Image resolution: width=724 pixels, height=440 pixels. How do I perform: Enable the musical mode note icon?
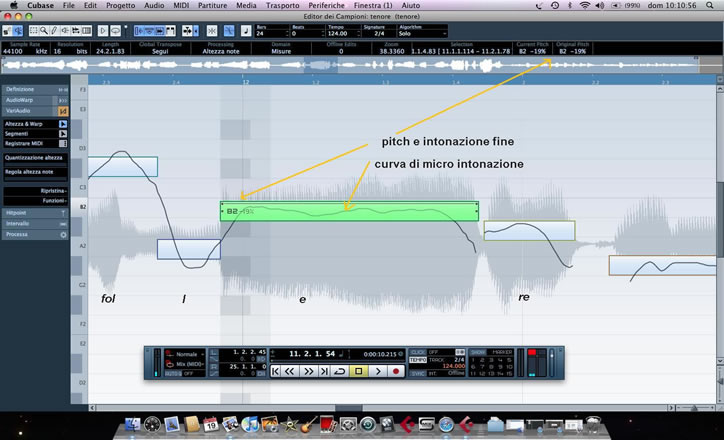(x=246, y=31)
